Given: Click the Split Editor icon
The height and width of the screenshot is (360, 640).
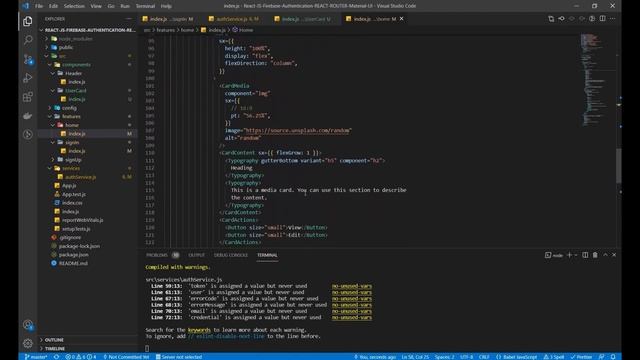Looking at the screenshot, I should (x=602, y=19).
